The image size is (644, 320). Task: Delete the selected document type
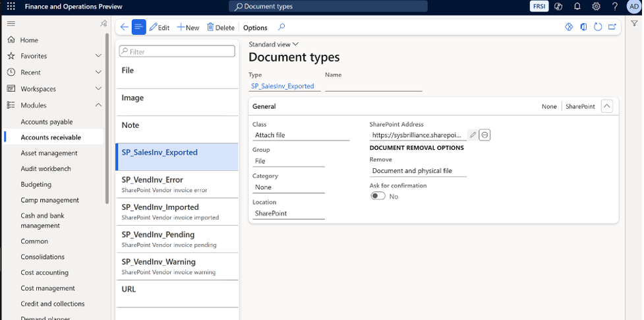point(221,28)
